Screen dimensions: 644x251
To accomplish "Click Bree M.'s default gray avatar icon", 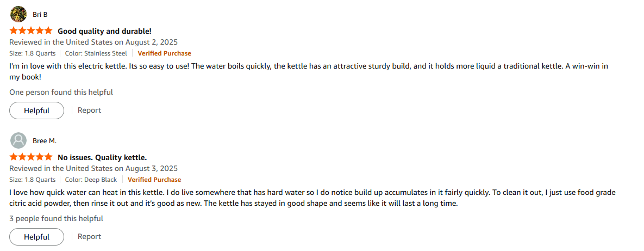I will pos(18,140).
